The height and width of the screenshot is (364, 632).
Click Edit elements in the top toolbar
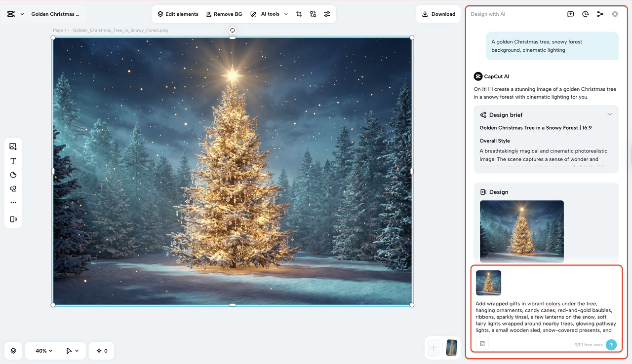tap(178, 14)
